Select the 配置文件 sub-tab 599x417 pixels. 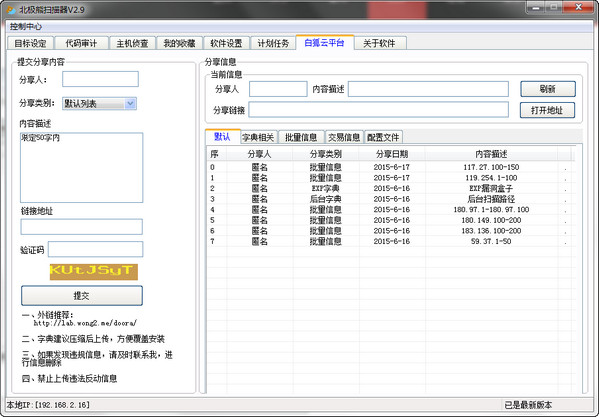[x=383, y=137]
